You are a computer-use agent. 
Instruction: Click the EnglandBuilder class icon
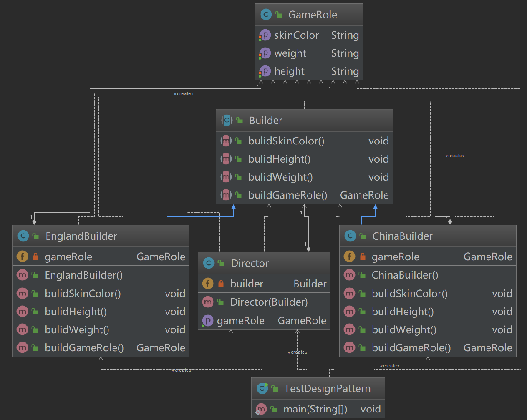click(x=23, y=236)
